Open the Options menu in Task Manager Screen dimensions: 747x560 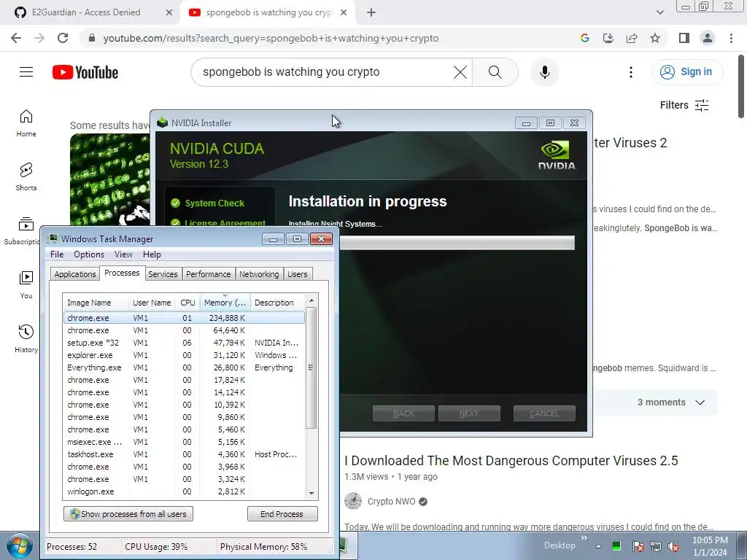(x=88, y=254)
